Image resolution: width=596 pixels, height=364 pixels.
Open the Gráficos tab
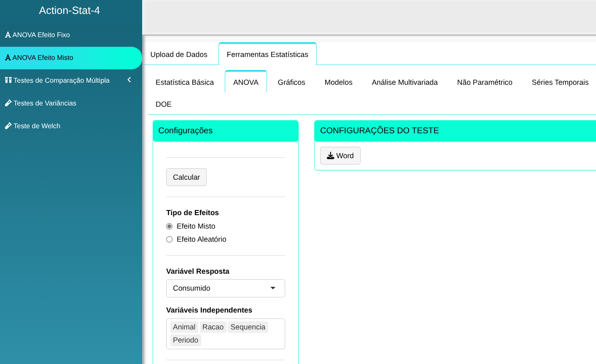tap(291, 82)
